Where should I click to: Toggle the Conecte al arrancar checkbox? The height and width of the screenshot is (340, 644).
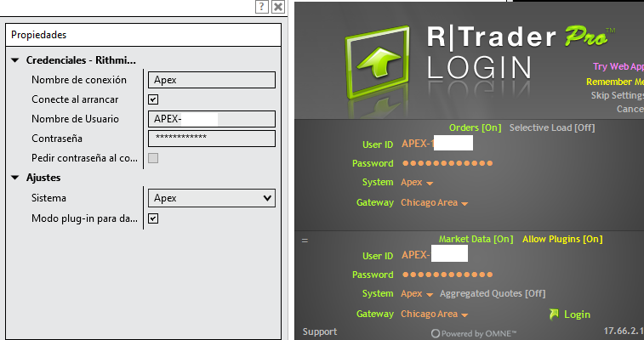point(153,99)
